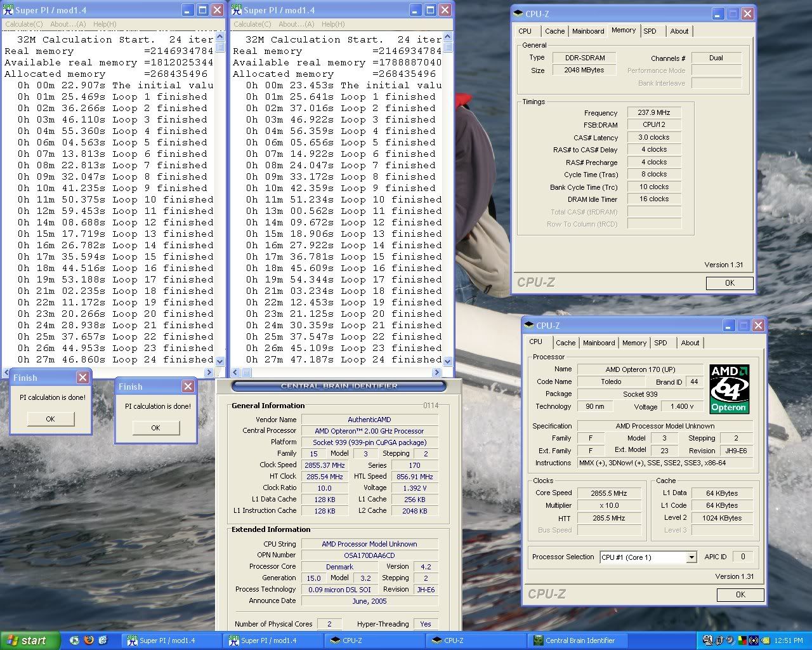Click the Code Name field Toledo
Screen dimensions: 812x650
[611, 381]
